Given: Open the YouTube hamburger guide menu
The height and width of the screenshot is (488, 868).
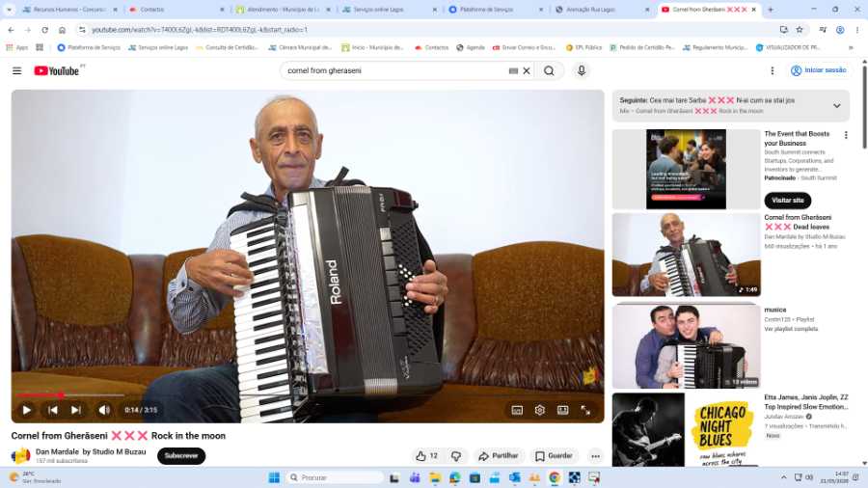Looking at the screenshot, I should pyautogui.click(x=17, y=70).
